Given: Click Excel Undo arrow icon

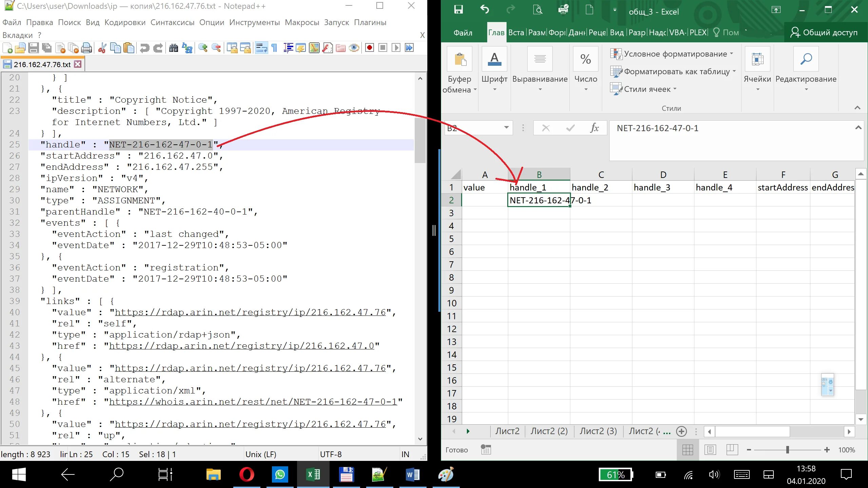Looking at the screenshot, I should pos(485,10).
